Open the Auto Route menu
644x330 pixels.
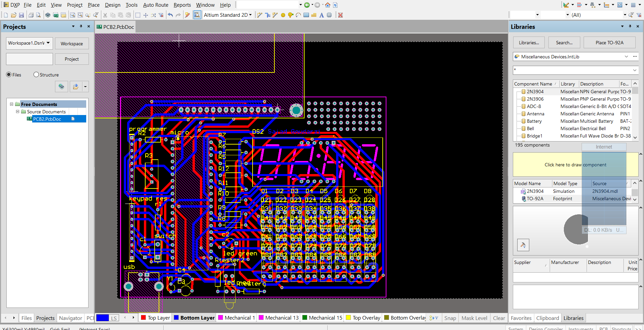point(156,5)
